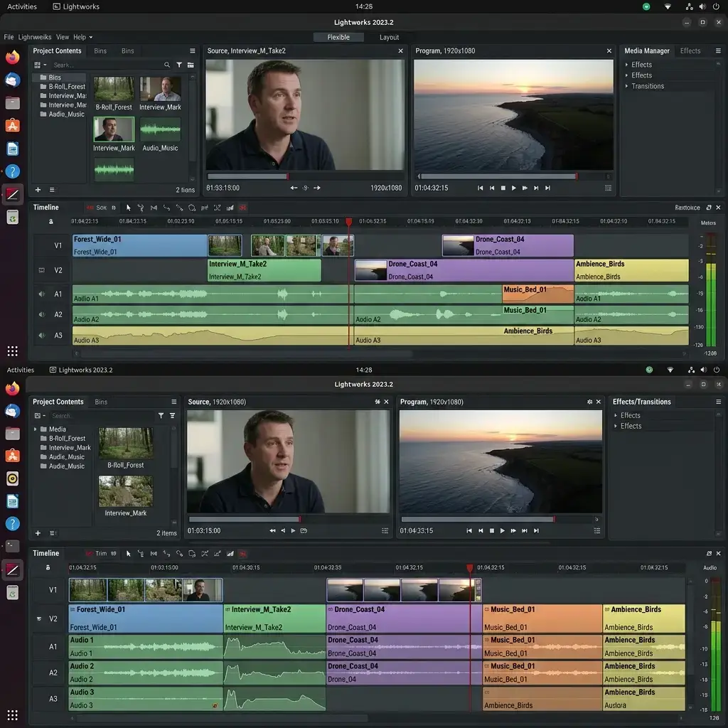Select the Forest_Wide_01 clip on the top window's V1 track
The height and width of the screenshot is (728, 728).
coord(140,245)
